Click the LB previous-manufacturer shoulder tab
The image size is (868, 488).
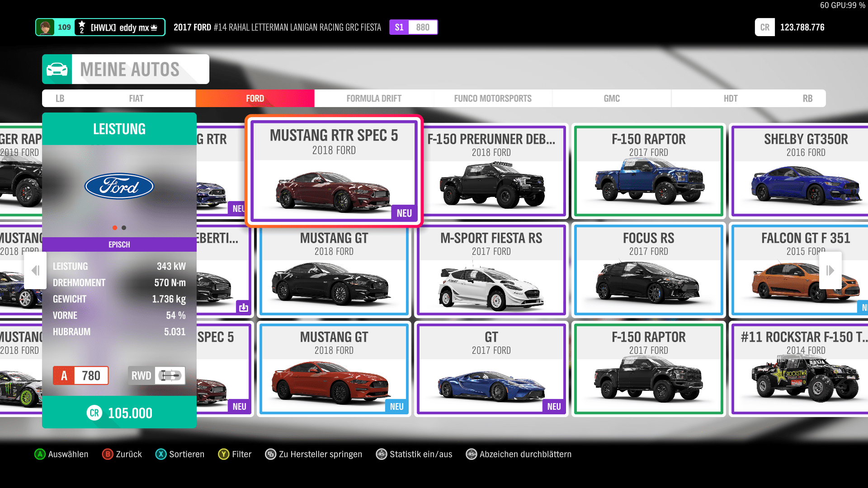tap(60, 99)
